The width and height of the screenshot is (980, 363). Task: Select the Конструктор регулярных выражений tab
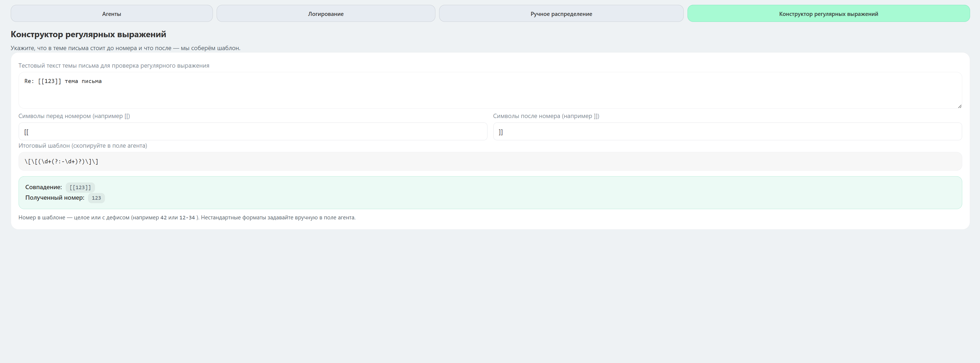click(x=828, y=14)
